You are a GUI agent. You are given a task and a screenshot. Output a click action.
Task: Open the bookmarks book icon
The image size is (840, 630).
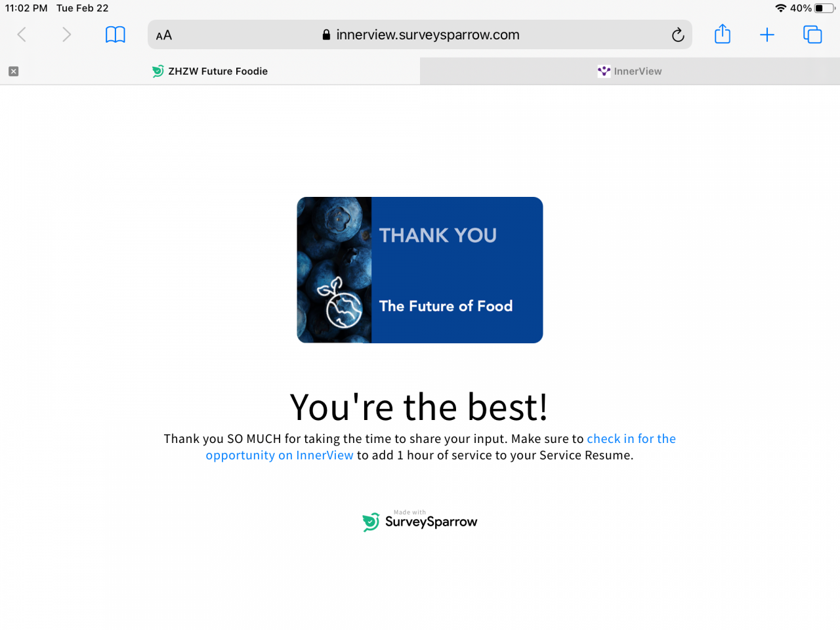pyautogui.click(x=115, y=35)
